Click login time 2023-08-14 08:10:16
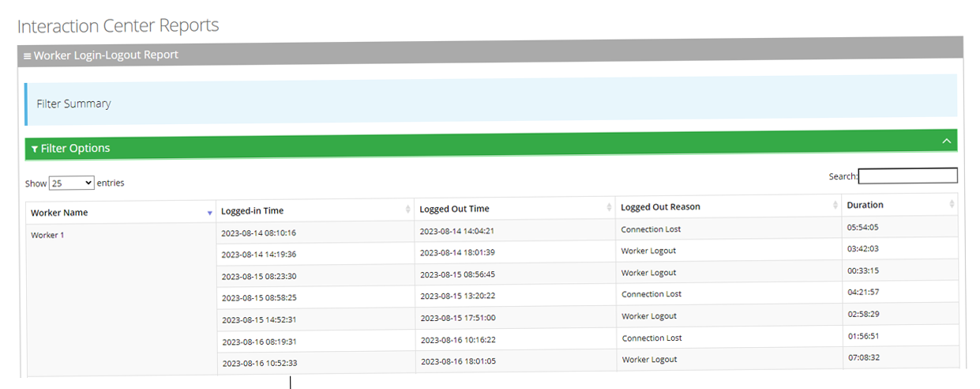This screenshot has width=980, height=389. coord(258,232)
